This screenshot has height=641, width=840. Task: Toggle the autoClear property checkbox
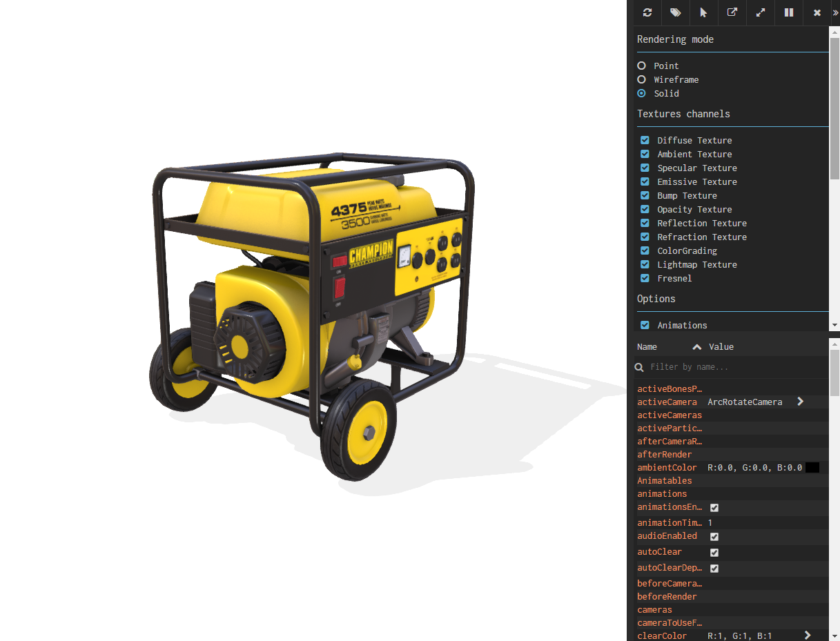(714, 552)
